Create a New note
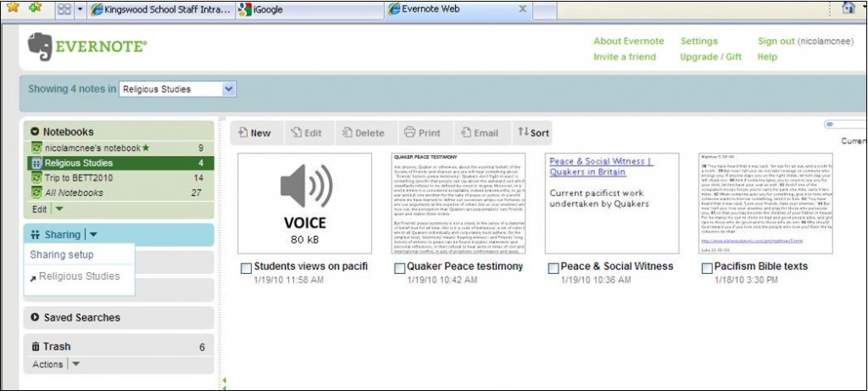868x391 pixels. [x=254, y=133]
